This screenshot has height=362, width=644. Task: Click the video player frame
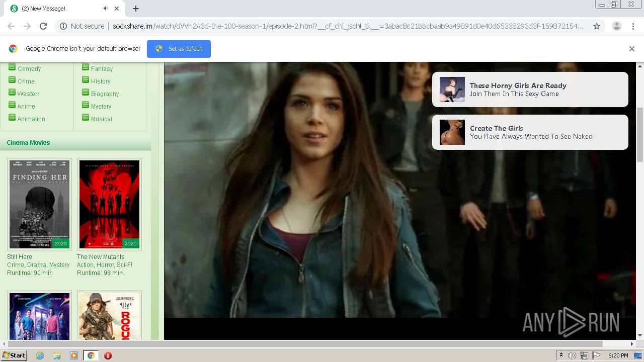click(x=400, y=201)
